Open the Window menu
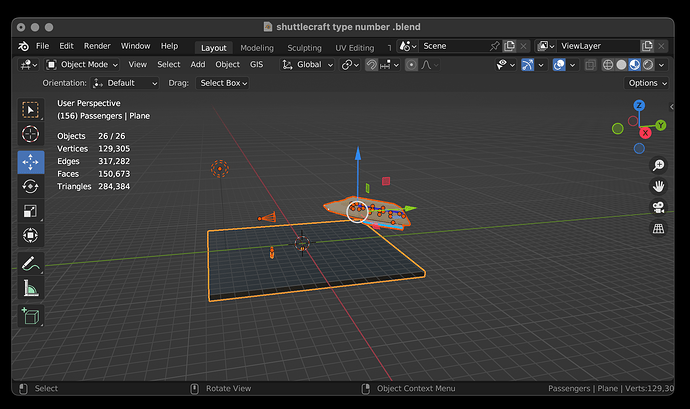This screenshot has width=690, height=409. click(x=136, y=46)
